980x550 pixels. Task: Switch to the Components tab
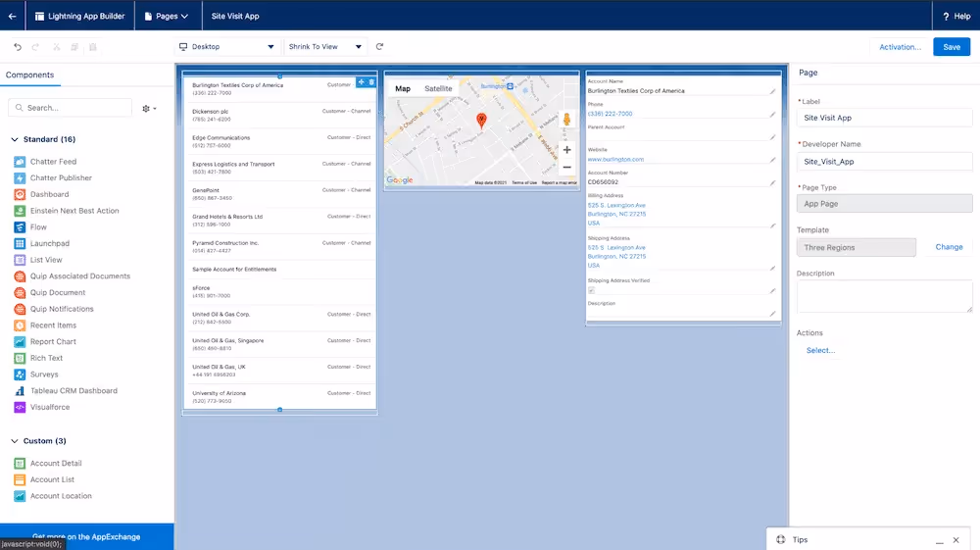pos(29,75)
